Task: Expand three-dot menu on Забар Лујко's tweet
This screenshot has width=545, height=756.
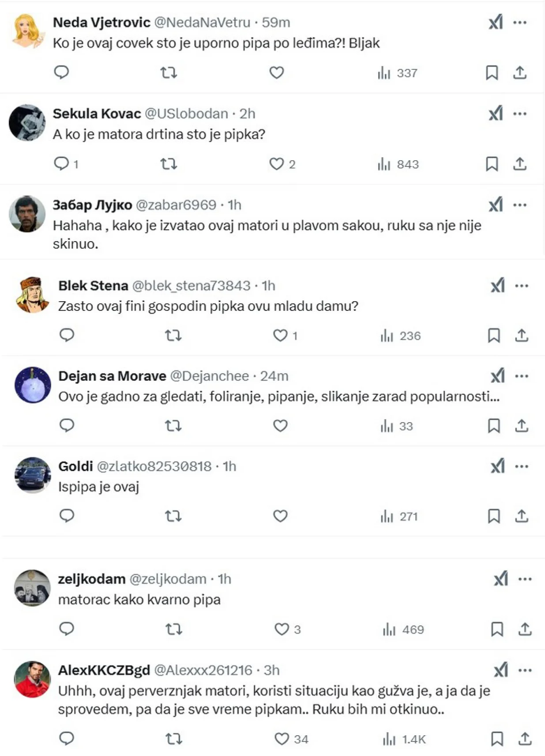Action: 520,205
